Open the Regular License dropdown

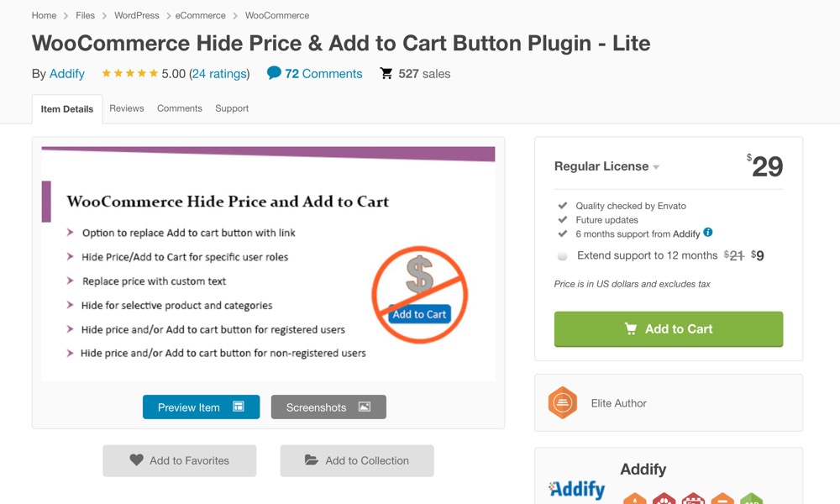pyautogui.click(x=606, y=166)
